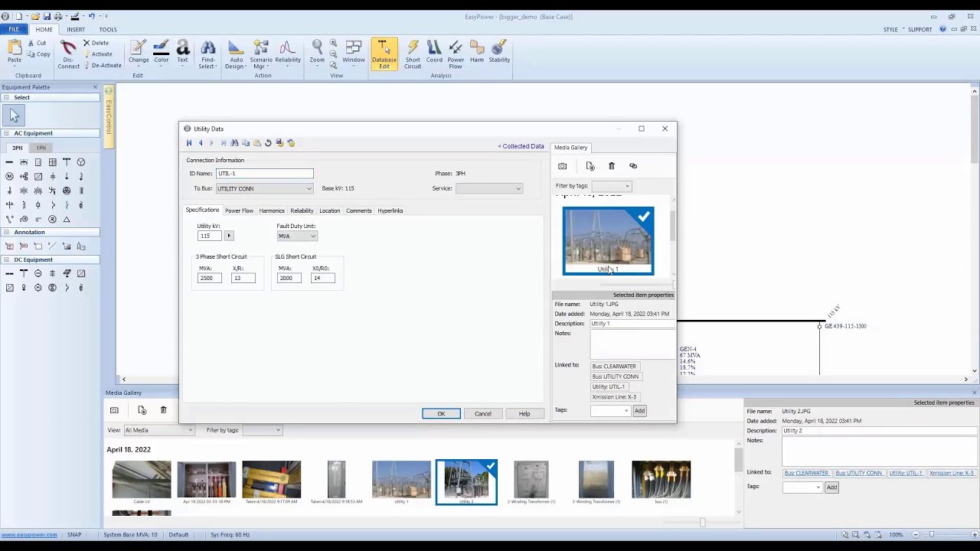980x551 pixels.
Task: Click the Paste icon in Clipboard group
Action: [x=15, y=51]
